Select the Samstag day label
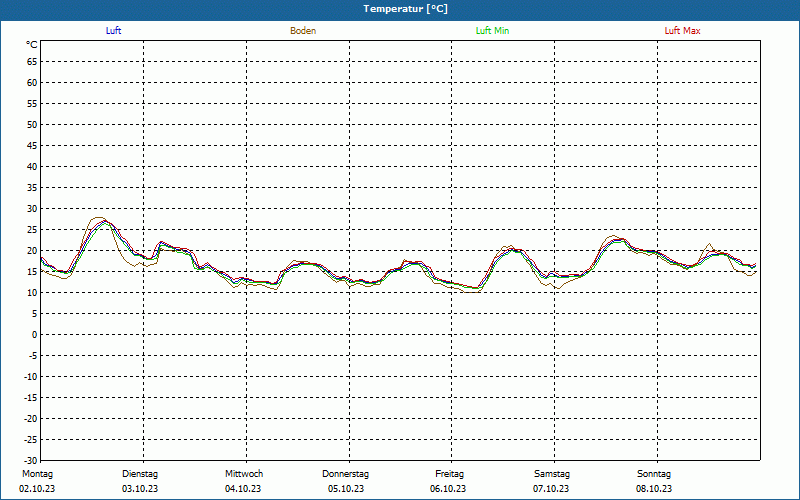This screenshot has height=500, width=800. click(552, 474)
